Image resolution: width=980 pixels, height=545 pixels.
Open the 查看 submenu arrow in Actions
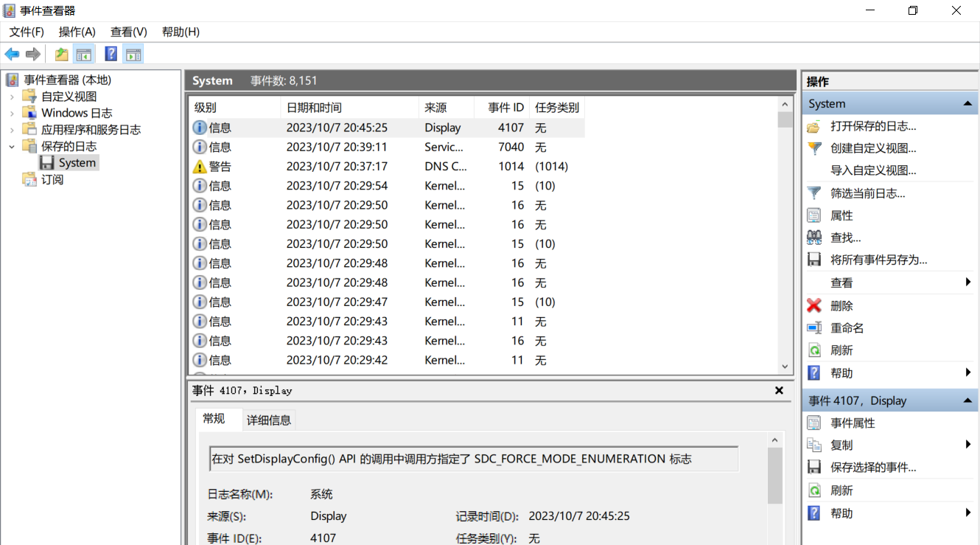(x=968, y=282)
